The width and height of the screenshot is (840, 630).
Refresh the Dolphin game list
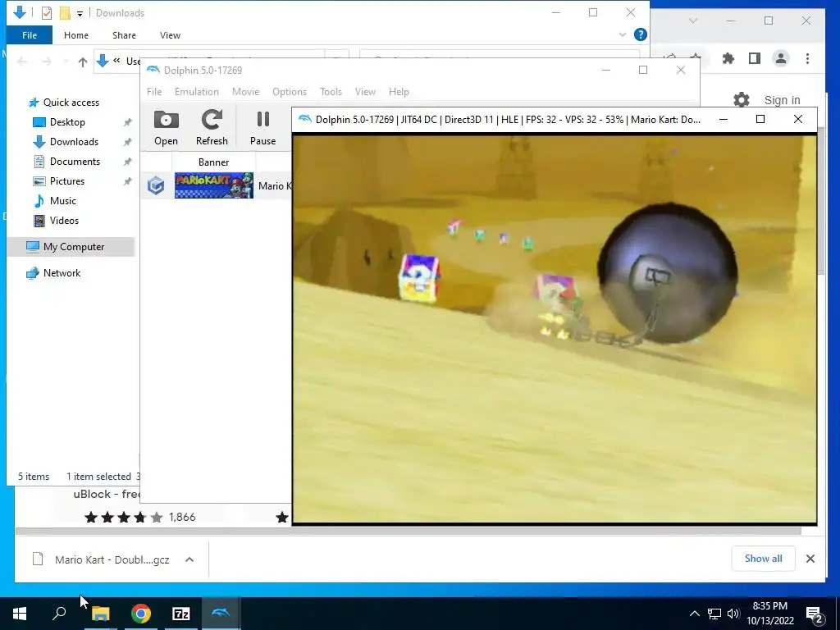(x=212, y=127)
